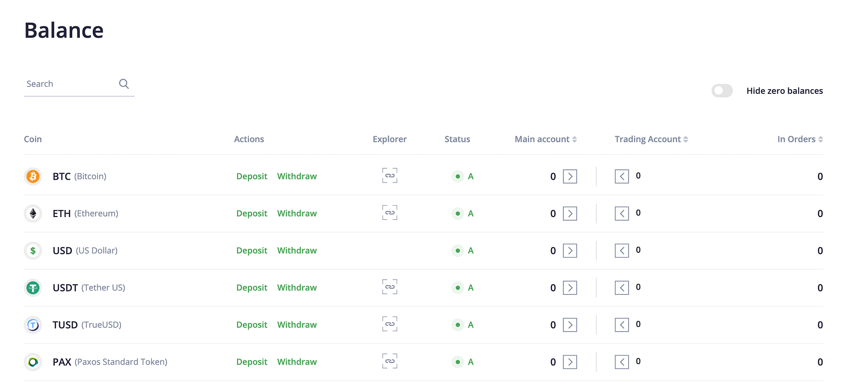Click the US Dollar coin logo
Image resolution: width=868 pixels, height=383 pixels.
click(33, 250)
